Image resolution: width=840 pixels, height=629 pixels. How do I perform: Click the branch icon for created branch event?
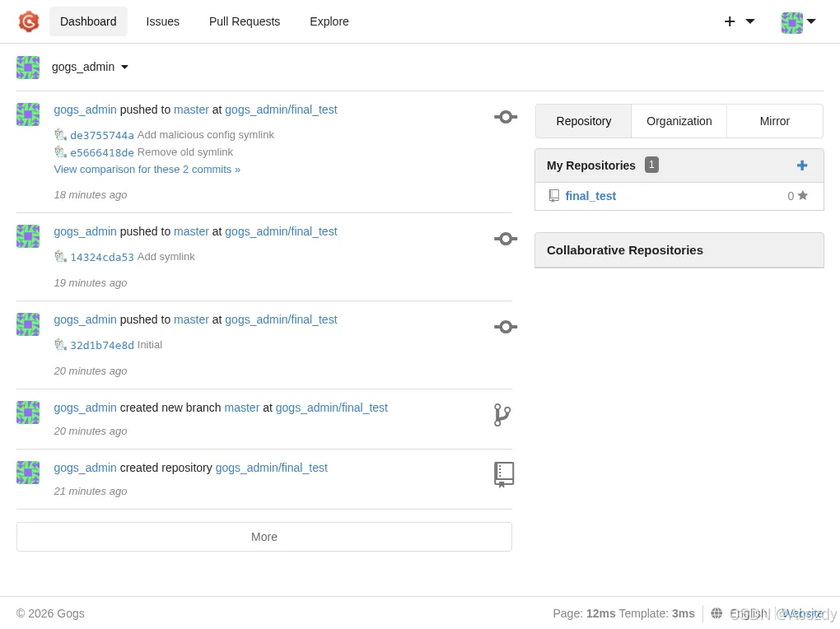point(502,415)
